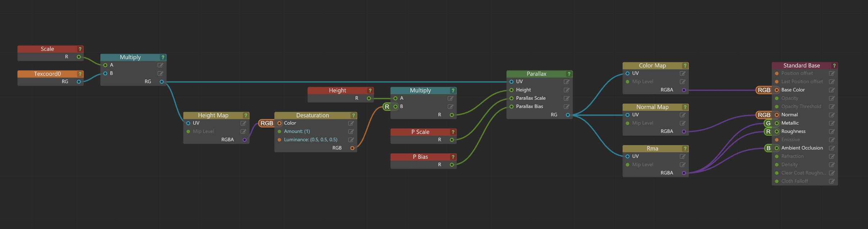The image size is (868, 229).
Task: Click the RGB swizzle tag on Desaturation Color
Action: click(267, 123)
